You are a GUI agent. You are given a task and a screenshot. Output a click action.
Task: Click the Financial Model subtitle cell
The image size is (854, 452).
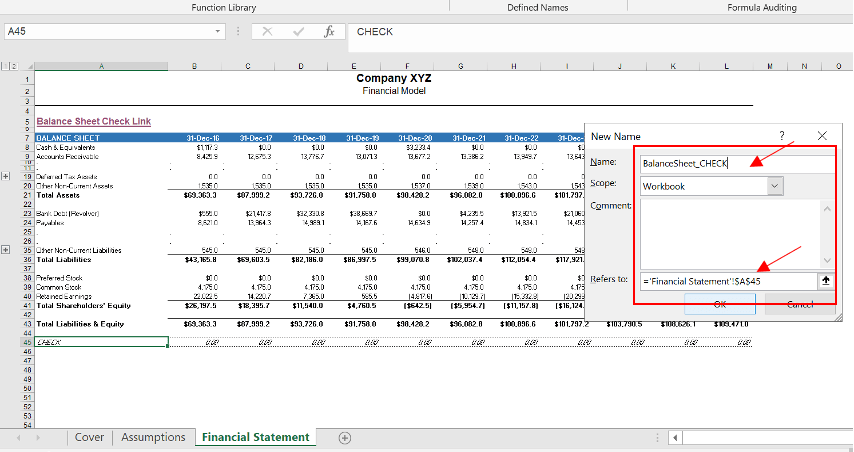pos(394,91)
